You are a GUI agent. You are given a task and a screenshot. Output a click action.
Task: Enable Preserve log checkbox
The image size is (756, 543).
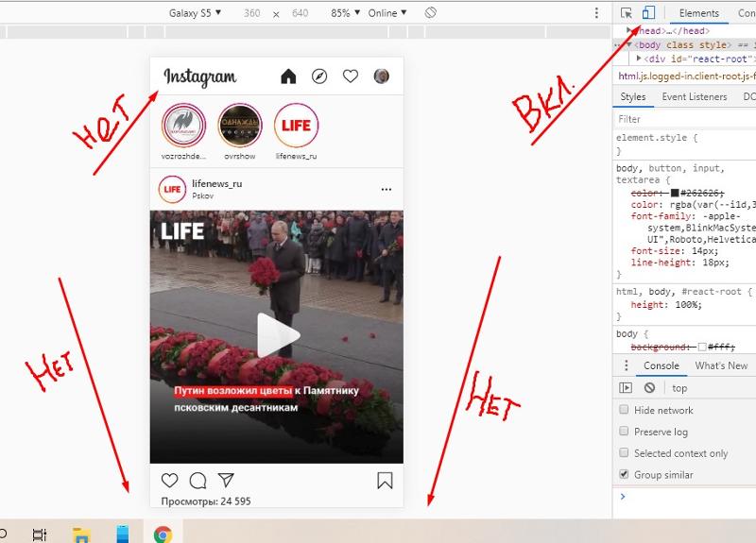click(624, 431)
